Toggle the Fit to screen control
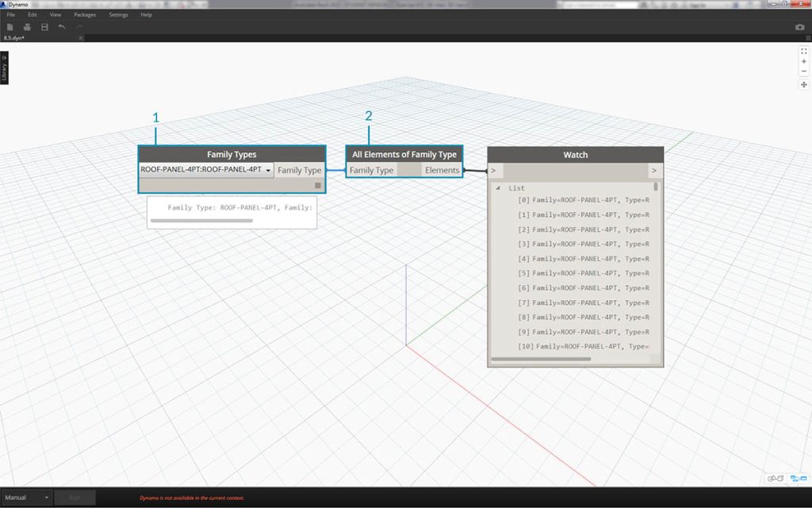This screenshot has height=508, width=812. click(x=803, y=51)
